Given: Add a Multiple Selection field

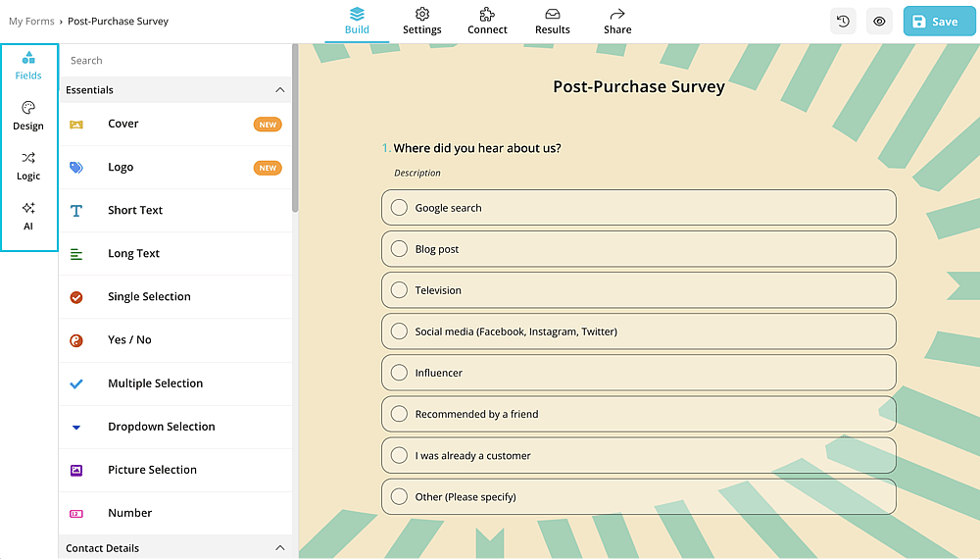Looking at the screenshot, I should 175,383.
